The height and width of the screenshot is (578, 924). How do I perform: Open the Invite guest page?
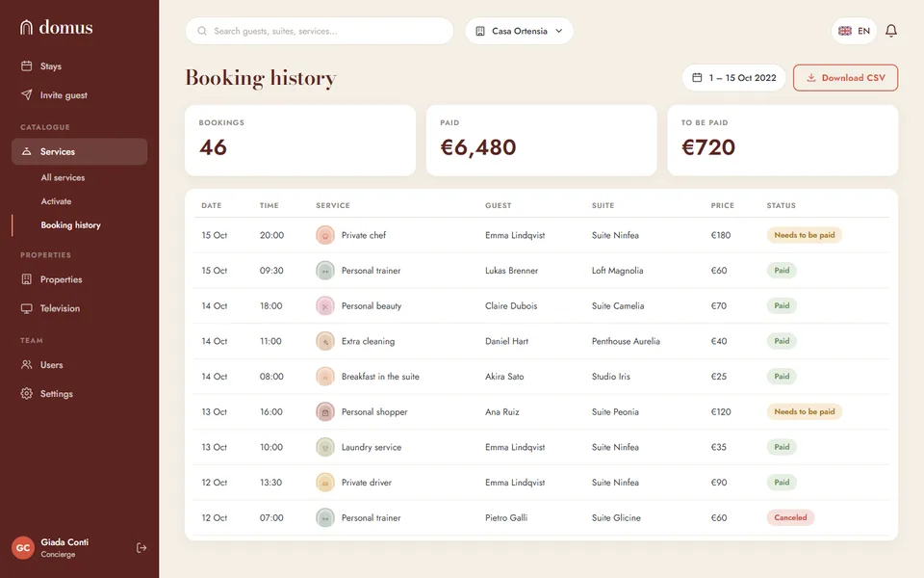pos(80,95)
